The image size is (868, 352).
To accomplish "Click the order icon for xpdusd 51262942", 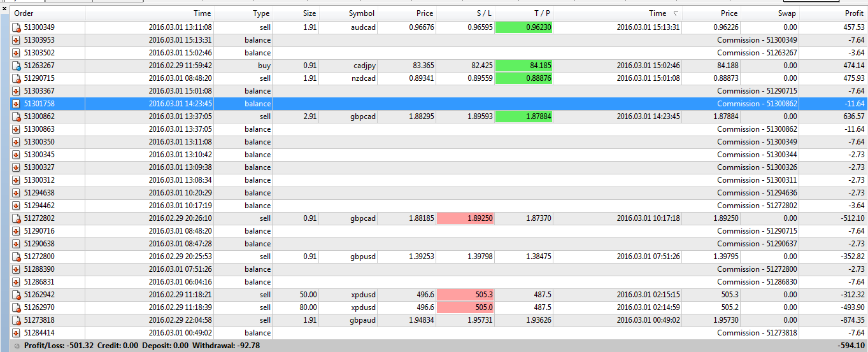I will [16, 295].
